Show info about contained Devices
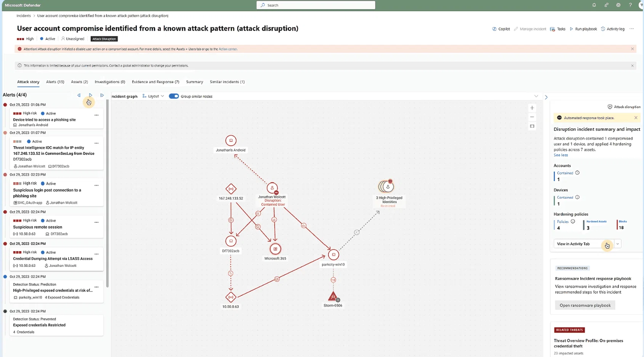Viewport: 644px width, 357px height. coord(577,197)
